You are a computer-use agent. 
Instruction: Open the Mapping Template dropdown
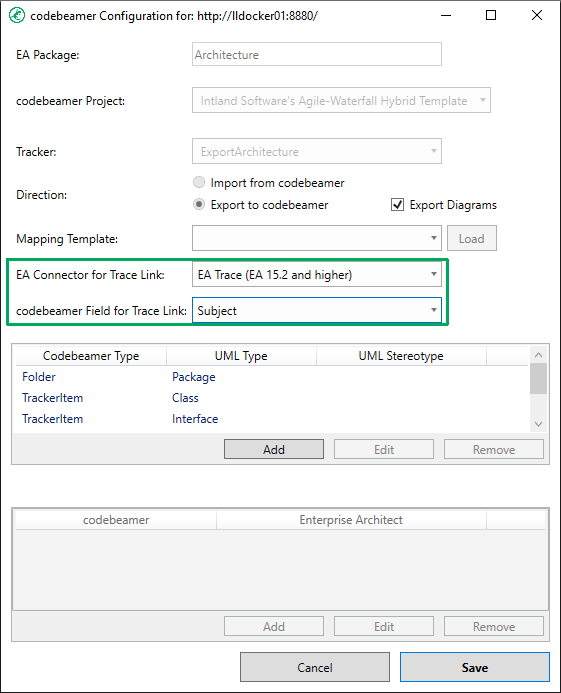click(317, 238)
